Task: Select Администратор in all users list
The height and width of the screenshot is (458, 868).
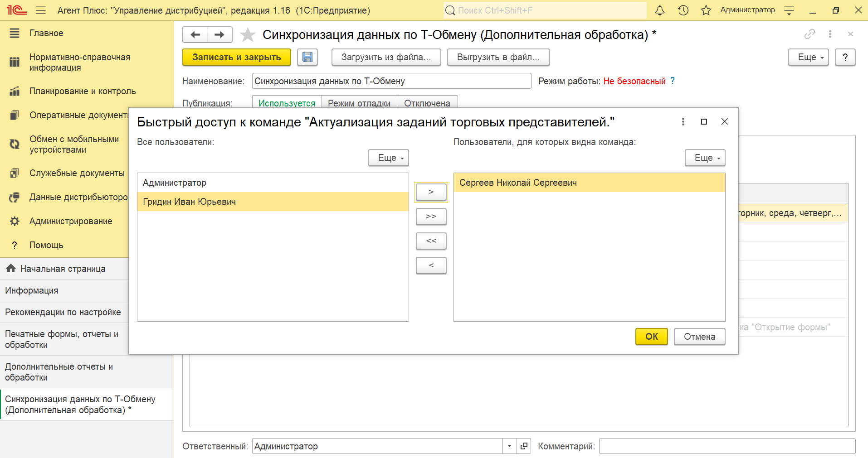Action: (x=273, y=183)
